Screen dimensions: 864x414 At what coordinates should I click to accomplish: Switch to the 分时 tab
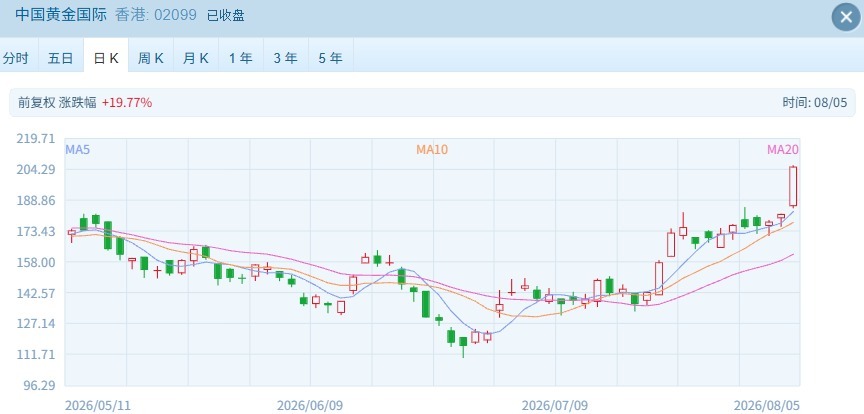click(x=16, y=58)
